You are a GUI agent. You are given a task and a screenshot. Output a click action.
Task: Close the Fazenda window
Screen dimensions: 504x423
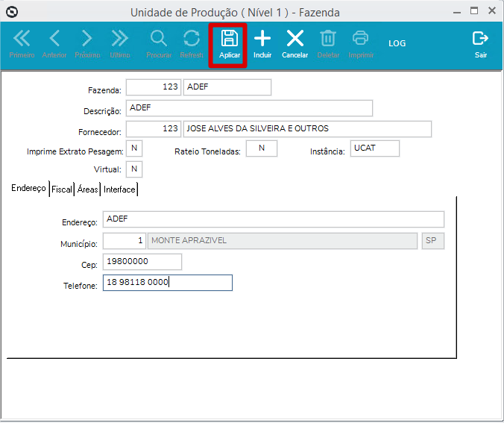[492, 10]
